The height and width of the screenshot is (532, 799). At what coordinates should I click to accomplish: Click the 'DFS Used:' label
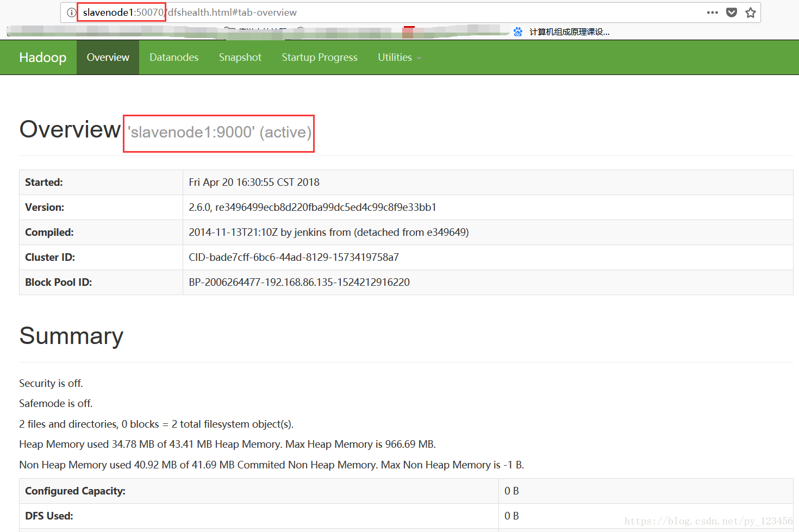[x=49, y=516]
